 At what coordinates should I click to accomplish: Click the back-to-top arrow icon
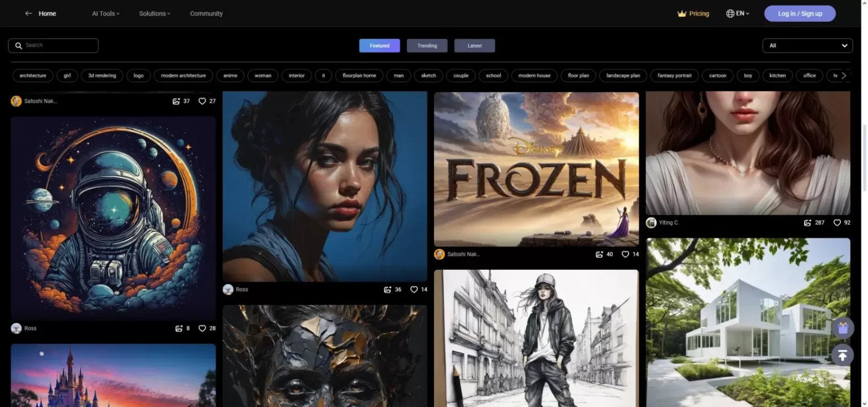pos(843,355)
